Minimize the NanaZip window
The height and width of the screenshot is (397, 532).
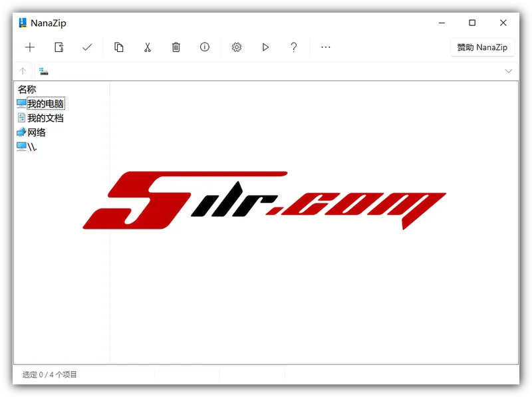(x=442, y=23)
